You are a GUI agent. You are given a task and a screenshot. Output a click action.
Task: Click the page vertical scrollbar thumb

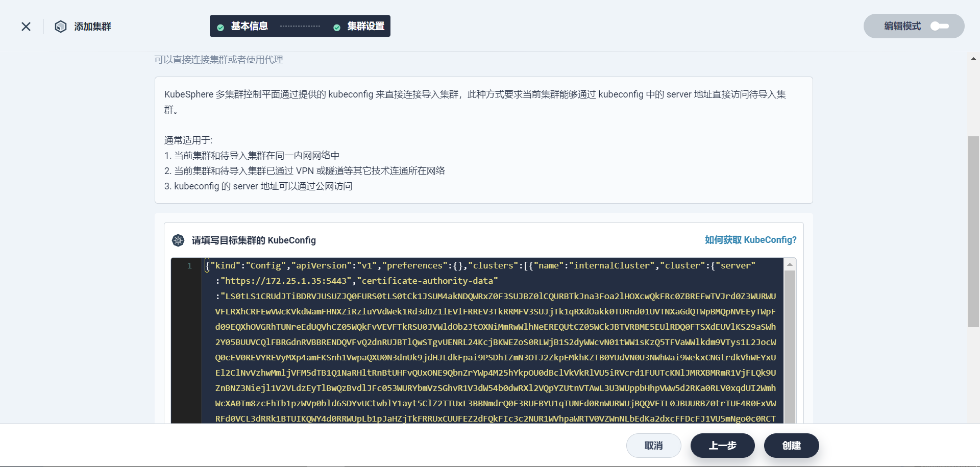pyautogui.click(x=974, y=231)
